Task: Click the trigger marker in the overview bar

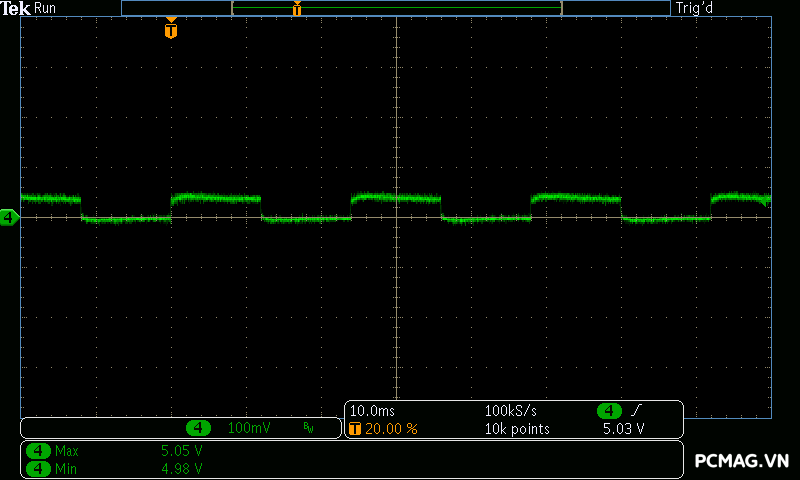Action: 297,9
